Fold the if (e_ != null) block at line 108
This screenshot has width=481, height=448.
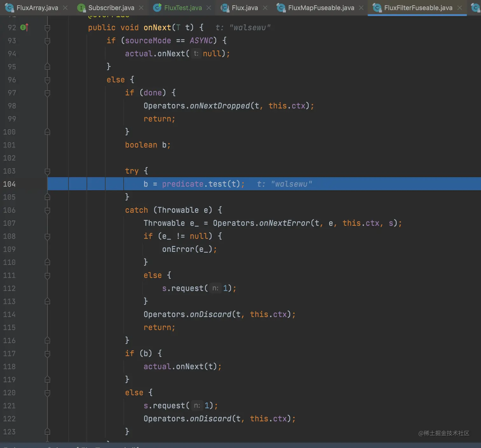click(x=47, y=237)
